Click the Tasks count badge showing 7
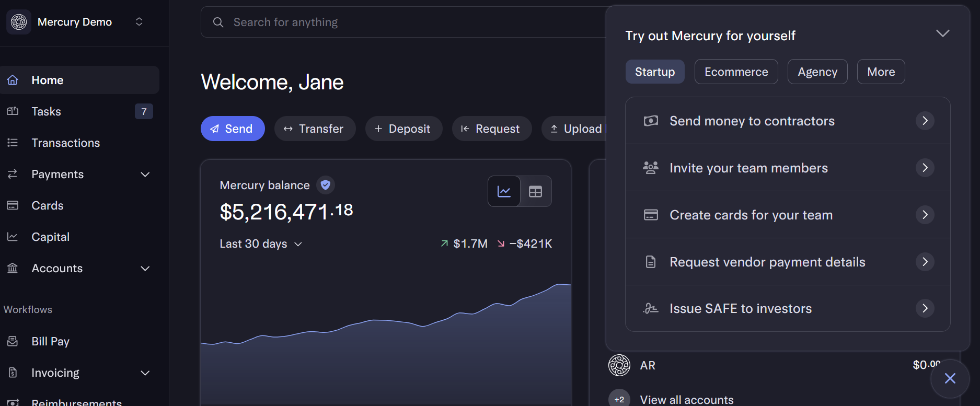Screen dimensions: 980x406 pos(144,111)
